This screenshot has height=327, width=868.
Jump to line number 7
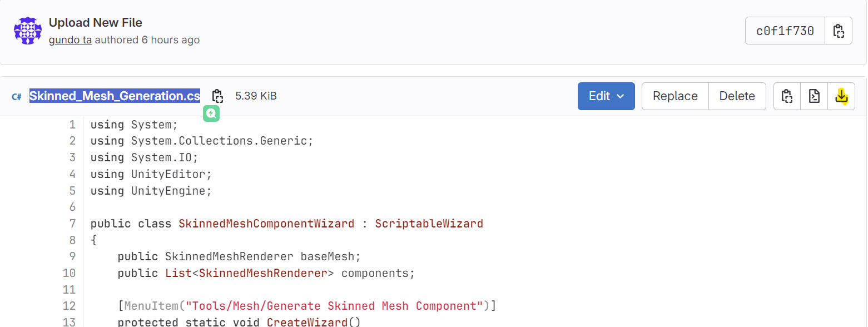pyautogui.click(x=72, y=224)
